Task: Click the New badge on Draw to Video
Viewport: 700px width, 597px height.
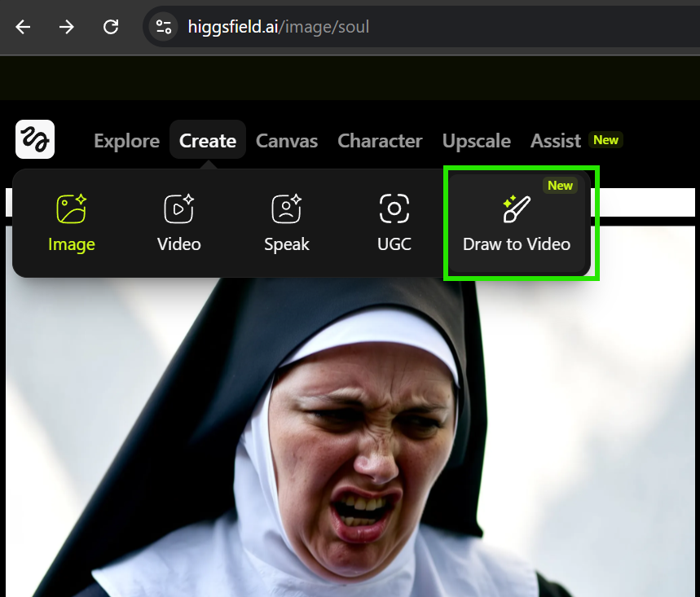Action: [561, 186]
